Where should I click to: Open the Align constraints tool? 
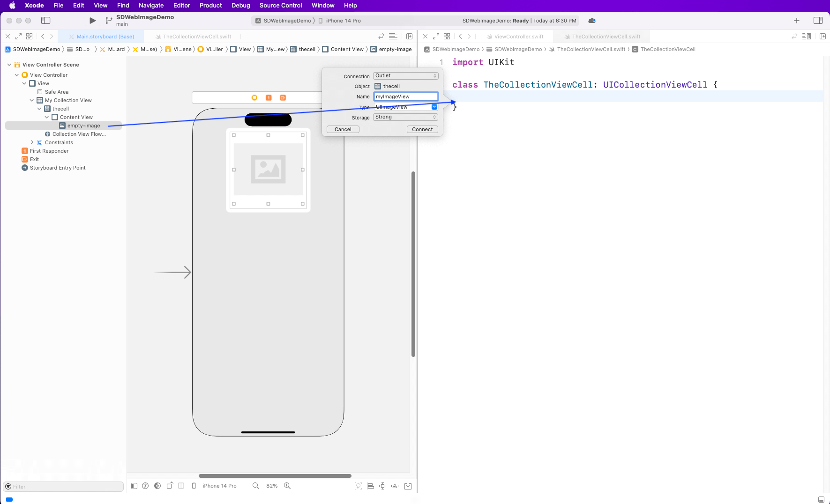point(370,486)
